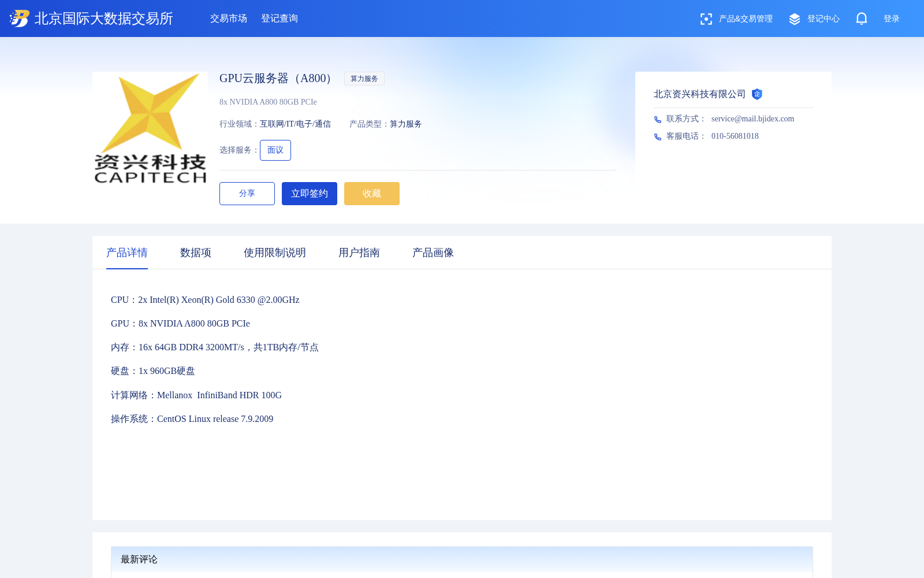Image resolution: width=924 pixels, height=578 pixels.
Task: Click the subtitle 8x NVIDIA A800 80GB PCIe
Action: (268, 102)
